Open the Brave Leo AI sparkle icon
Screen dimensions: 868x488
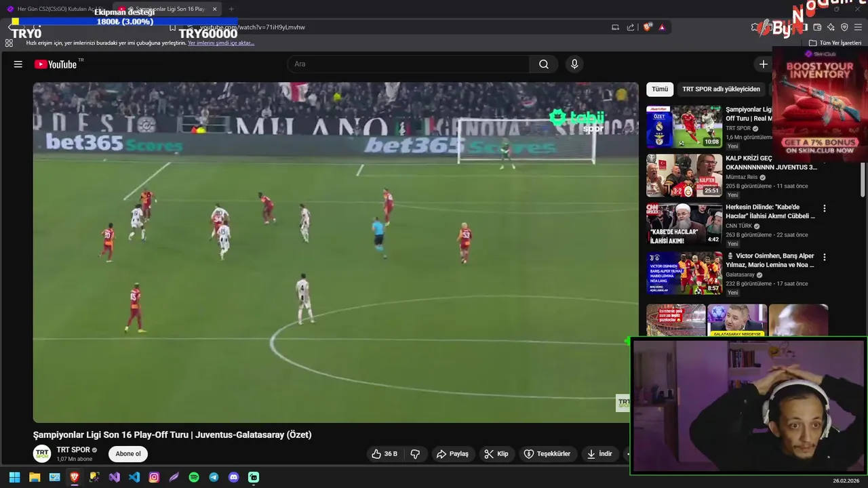(831, 27)
